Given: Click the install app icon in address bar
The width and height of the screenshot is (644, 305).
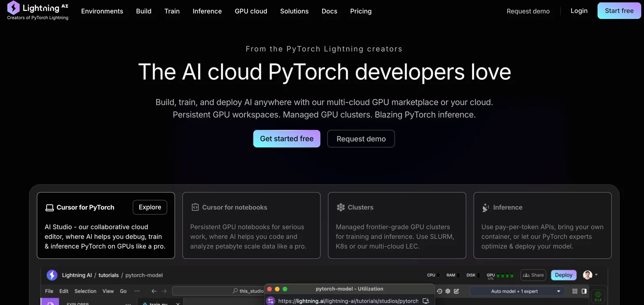Looking at the screenshot, I should click(426, 301).
